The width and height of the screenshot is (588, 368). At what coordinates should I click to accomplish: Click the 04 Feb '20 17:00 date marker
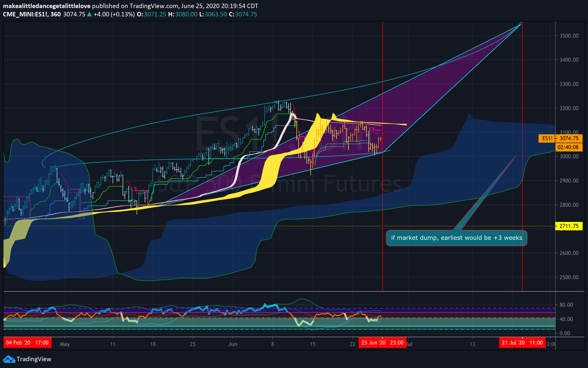27,343
